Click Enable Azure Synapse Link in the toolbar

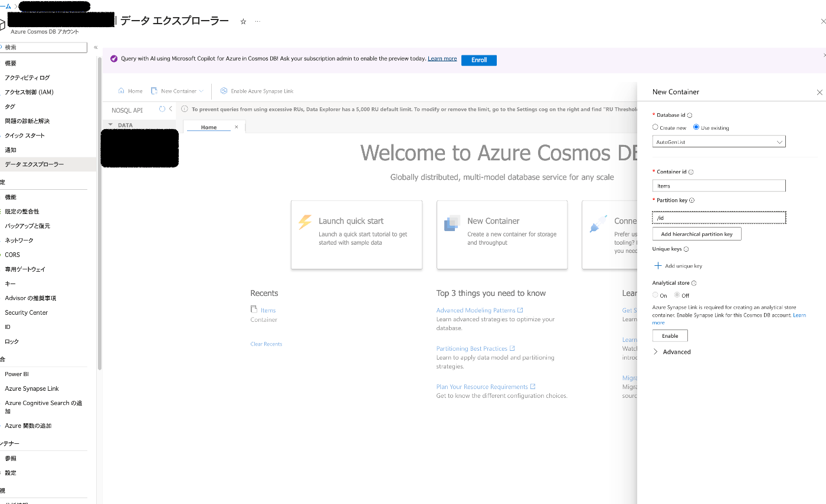tap(257, 91)
